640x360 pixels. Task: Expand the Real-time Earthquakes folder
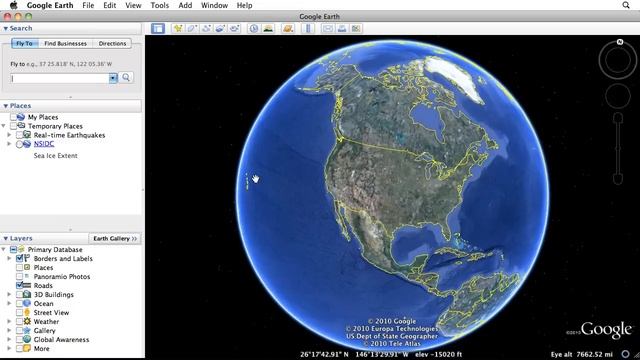click(9, 135)
